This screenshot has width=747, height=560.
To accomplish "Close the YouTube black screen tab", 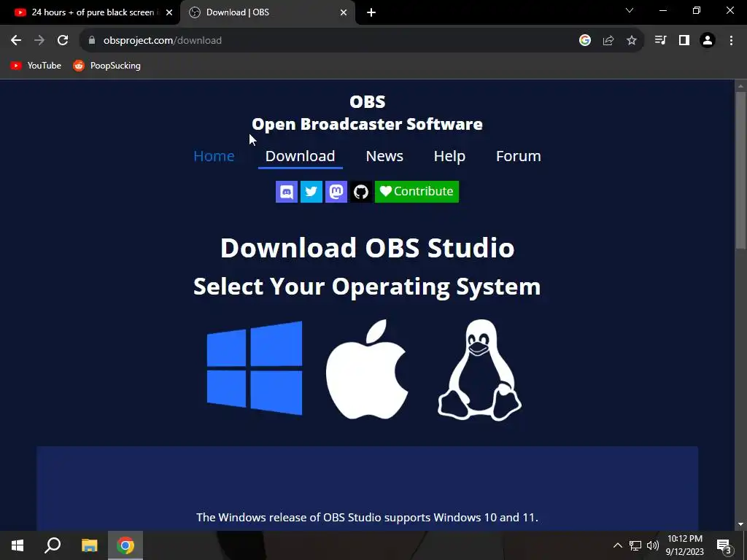I will (x=169, y=12).
